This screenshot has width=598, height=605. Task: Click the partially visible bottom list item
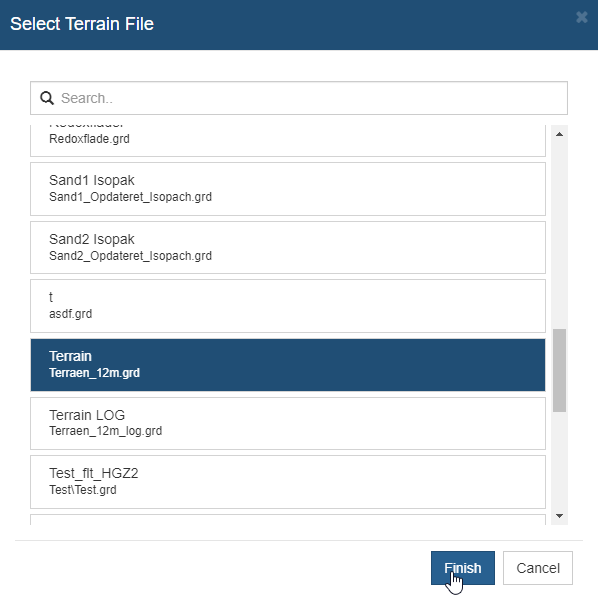click(x=288, y=520)
